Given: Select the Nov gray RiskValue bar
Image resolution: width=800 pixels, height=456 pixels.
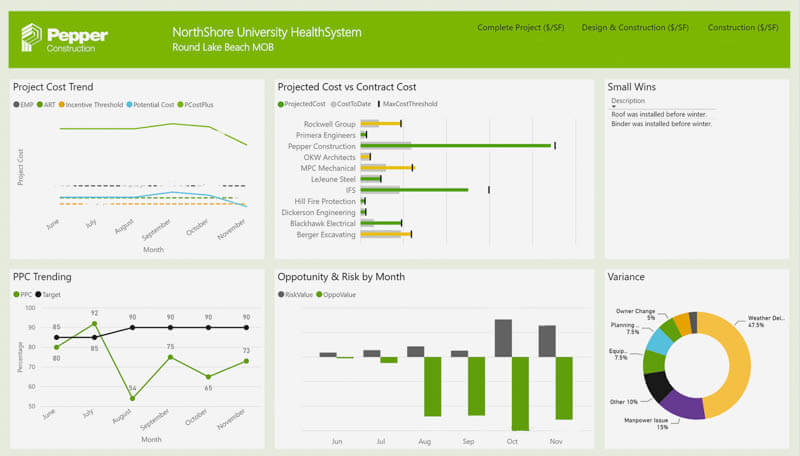Looking at the screenshot, I should point(547,341).
